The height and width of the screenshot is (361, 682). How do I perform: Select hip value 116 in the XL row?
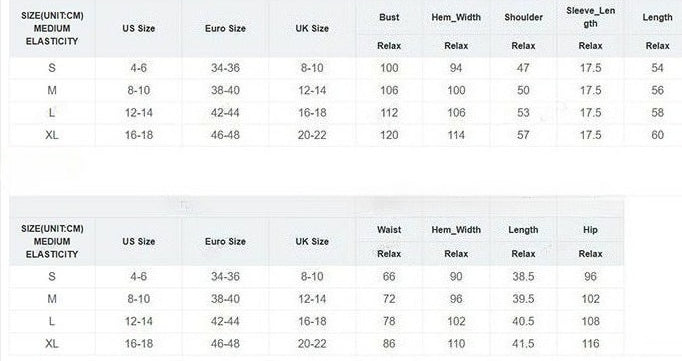click(590, 344)
